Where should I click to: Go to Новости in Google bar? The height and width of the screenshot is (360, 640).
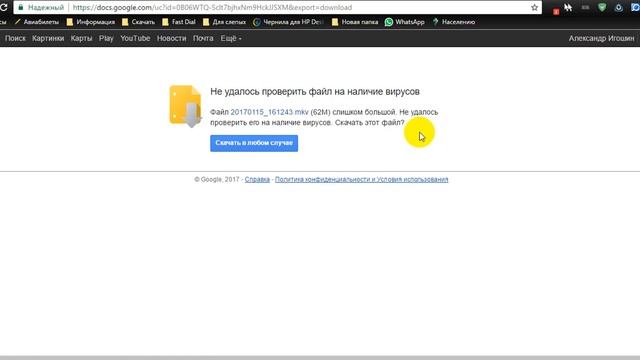point(171,38)
